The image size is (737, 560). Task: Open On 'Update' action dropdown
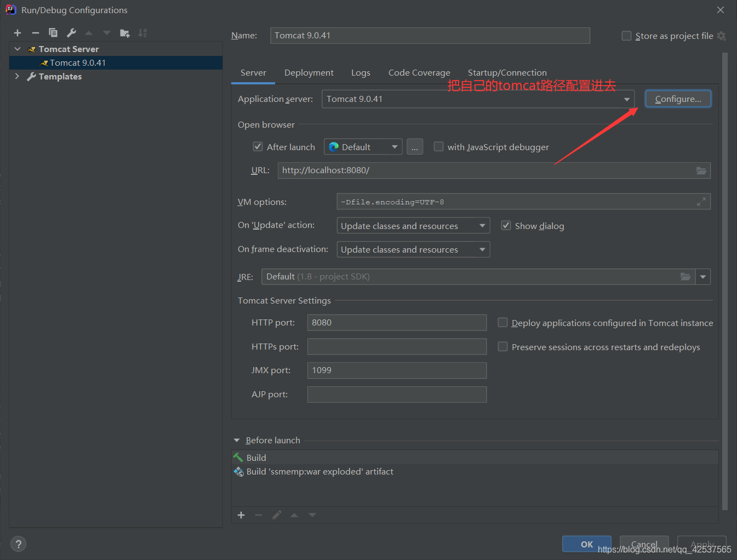click(x=413, y=226)
